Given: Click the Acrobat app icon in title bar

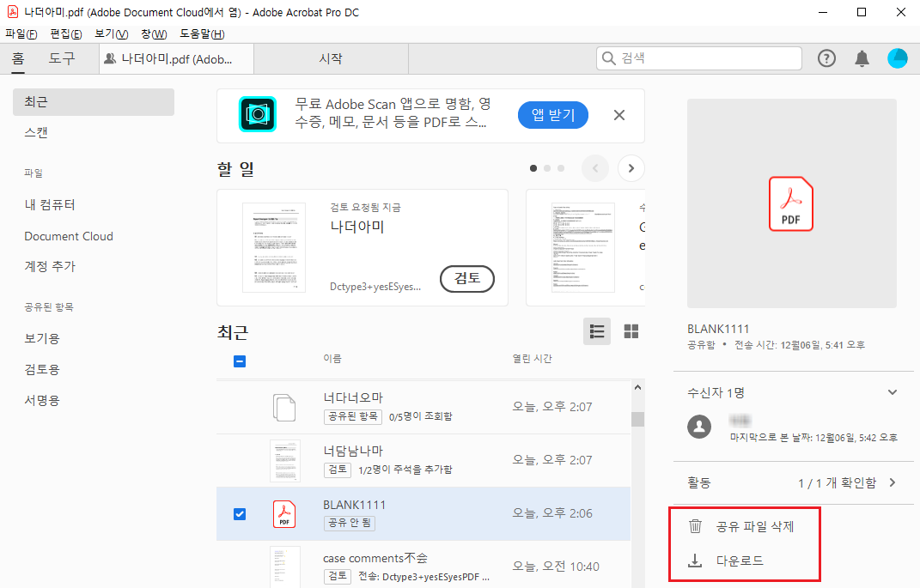Looking at the screenshot, I should coord(12,12).
